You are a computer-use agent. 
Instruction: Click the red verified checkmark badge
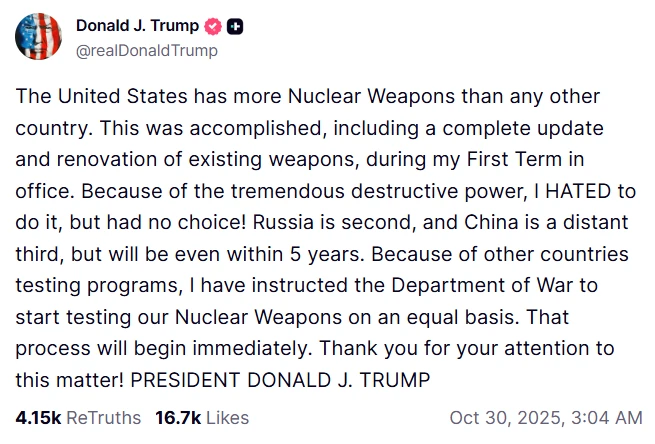click(x=212, y=27)
